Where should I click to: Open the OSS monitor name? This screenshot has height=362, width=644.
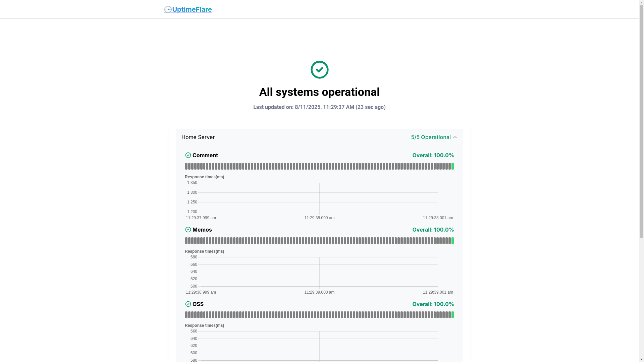pos(198,304)
